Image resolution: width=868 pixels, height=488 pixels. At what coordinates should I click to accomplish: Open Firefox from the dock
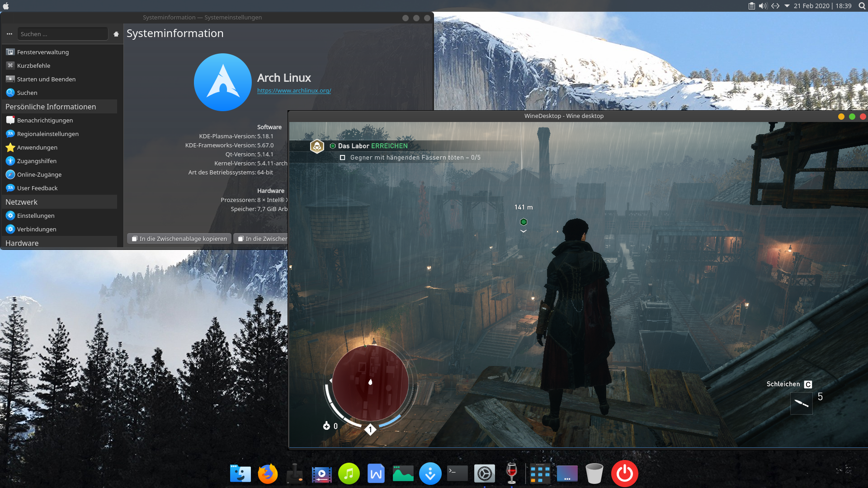coord(268,474)
